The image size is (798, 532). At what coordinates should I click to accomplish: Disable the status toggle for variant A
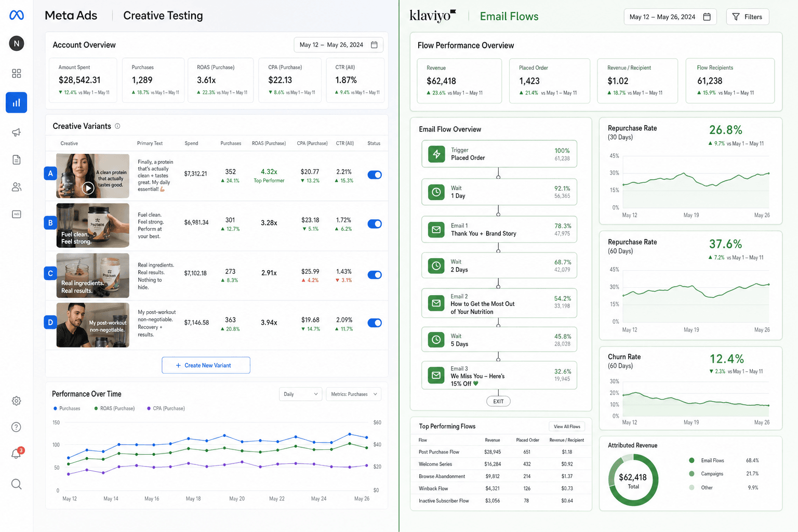375,175
